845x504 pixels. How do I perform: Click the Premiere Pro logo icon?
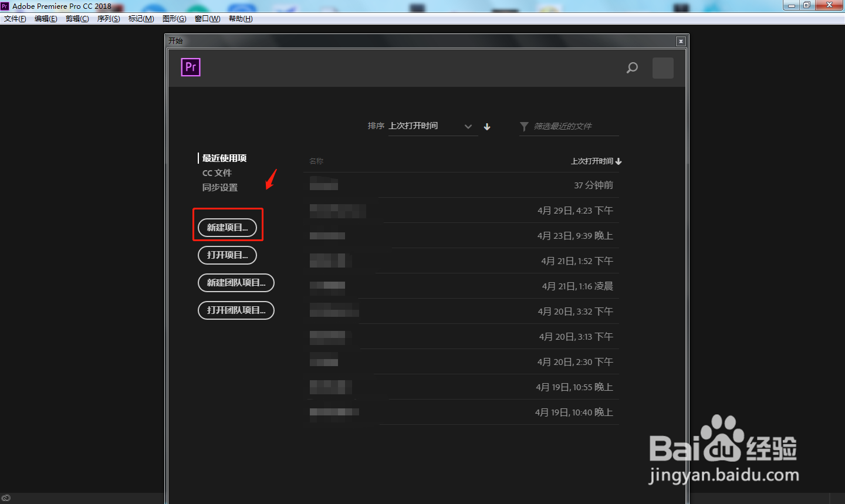point(191,67)
